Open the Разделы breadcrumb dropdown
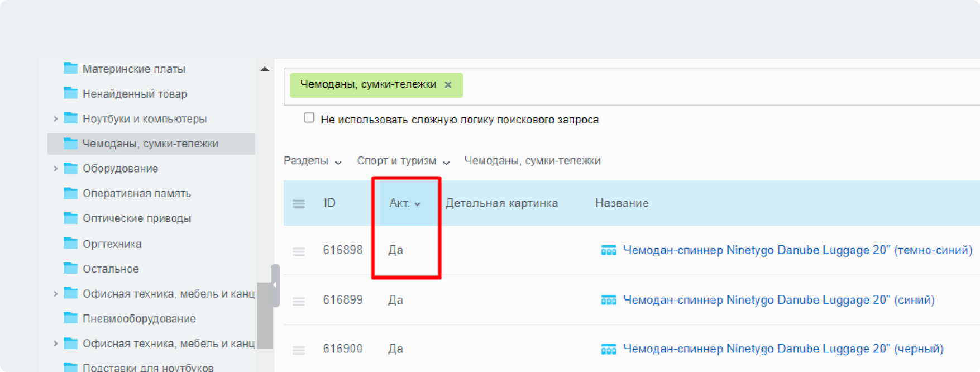Screen dimensions: 980x372 [312, 161]
